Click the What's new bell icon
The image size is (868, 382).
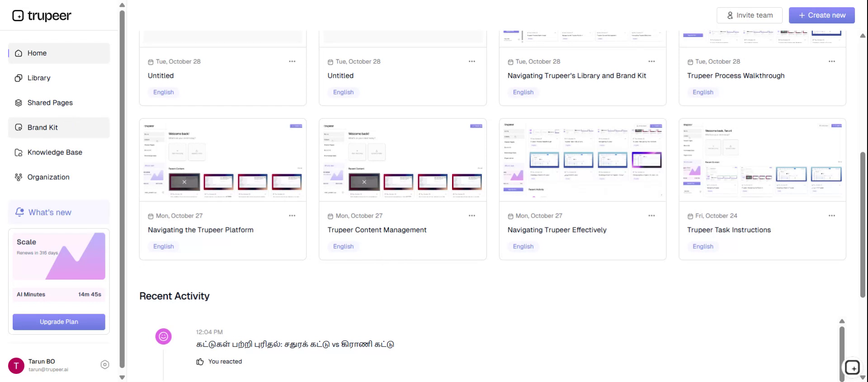tap(19, 212)
